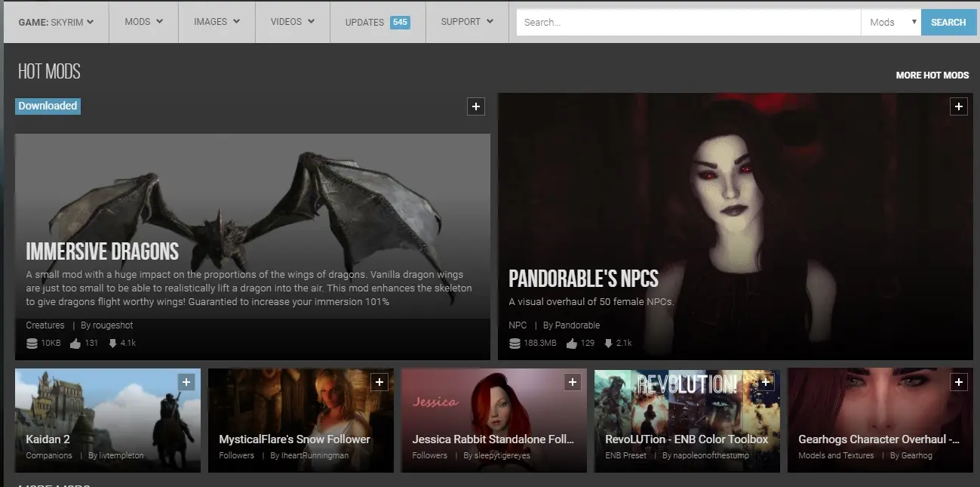
Task: Open the search category Mods dropdown
Action: coord(891,23)
